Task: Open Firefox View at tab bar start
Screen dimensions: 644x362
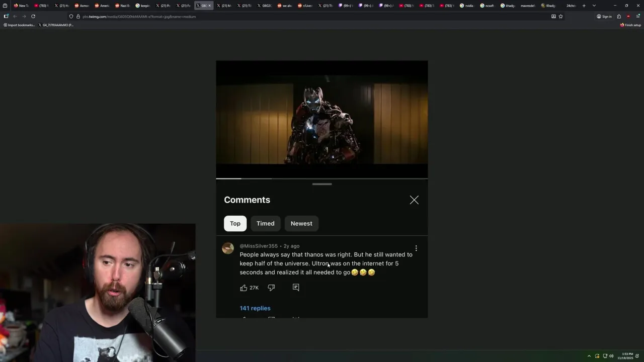Action: tap(5, 6)
